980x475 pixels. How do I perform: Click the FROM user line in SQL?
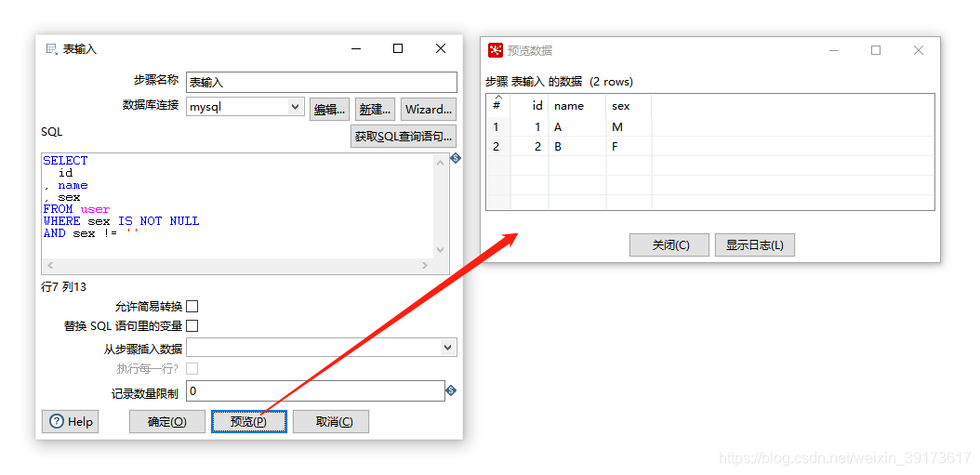tap(76, 209)
